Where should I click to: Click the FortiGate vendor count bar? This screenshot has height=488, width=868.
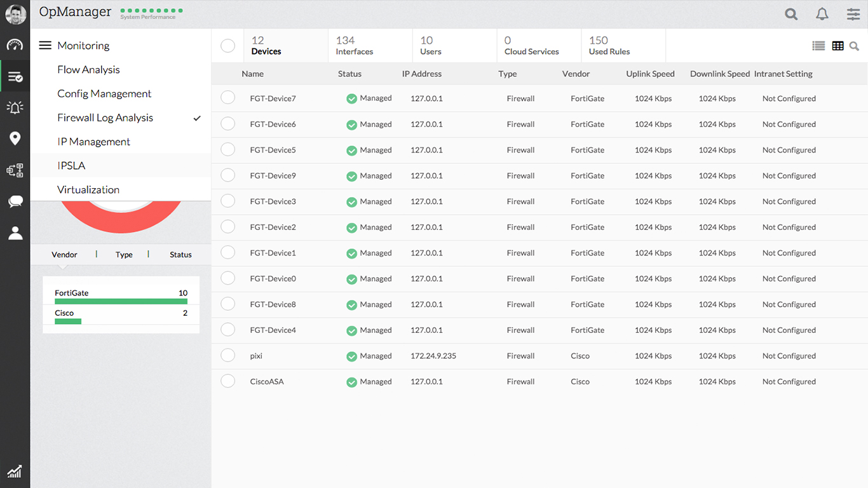coord(121,301)
